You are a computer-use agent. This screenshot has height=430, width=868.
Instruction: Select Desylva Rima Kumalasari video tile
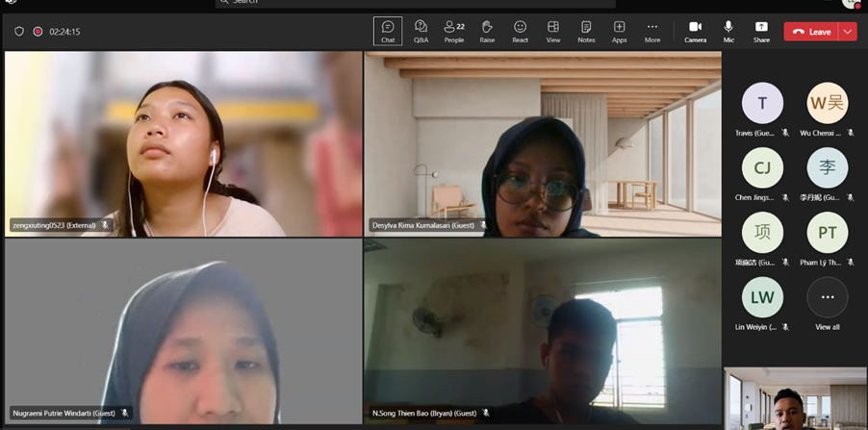tap(543, 144)
